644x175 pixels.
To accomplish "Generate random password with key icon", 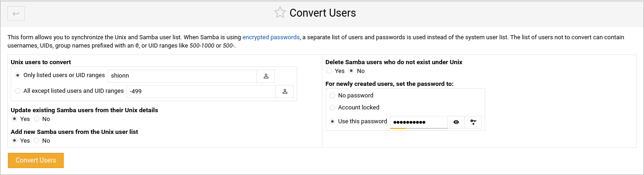I will point(473,122).
